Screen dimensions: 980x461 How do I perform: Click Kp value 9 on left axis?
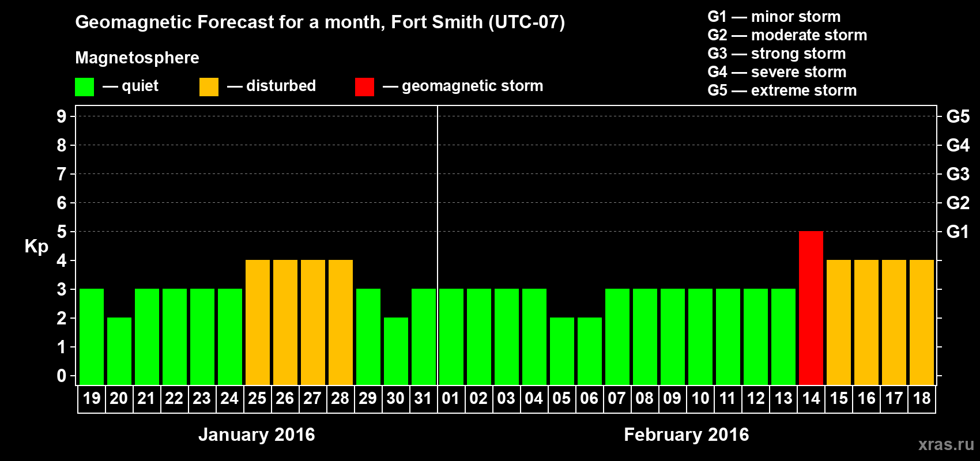click(x=62, y=116)
